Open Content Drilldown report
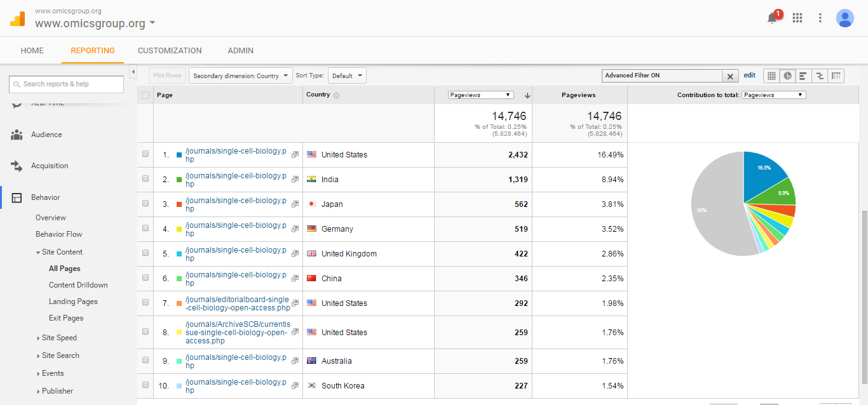Image resolution: width=868 pixels, height=405 pixels. click(78, 285)
